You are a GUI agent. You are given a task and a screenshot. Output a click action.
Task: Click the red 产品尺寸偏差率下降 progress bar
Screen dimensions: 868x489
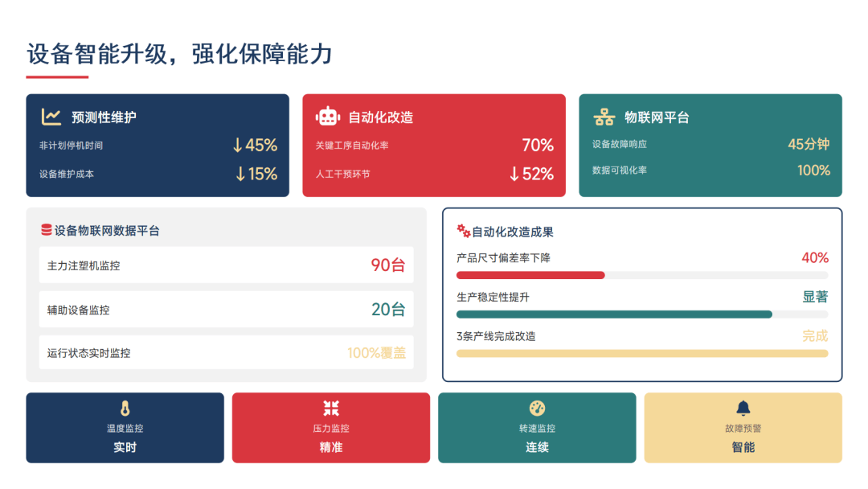click(530, 275)
